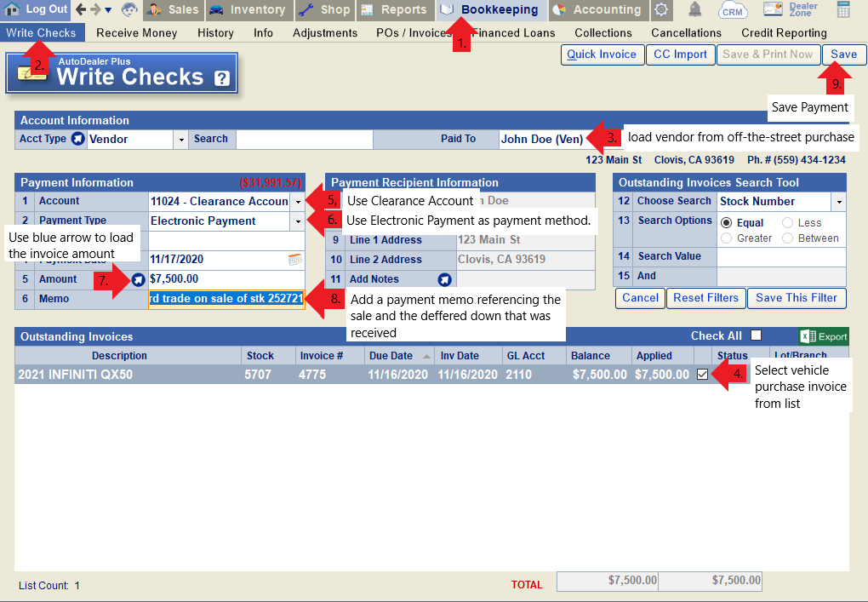Open the Shop tab
The width and height of the screenshot is (868, 602).
tap(325, 10)
